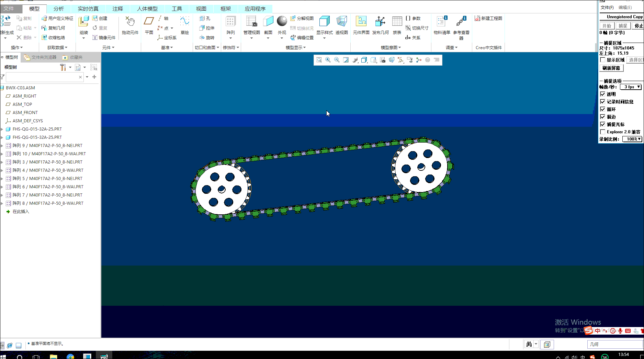
Task: Switch to the 视图 ribbon tab
Action: [x=201, y=9]
